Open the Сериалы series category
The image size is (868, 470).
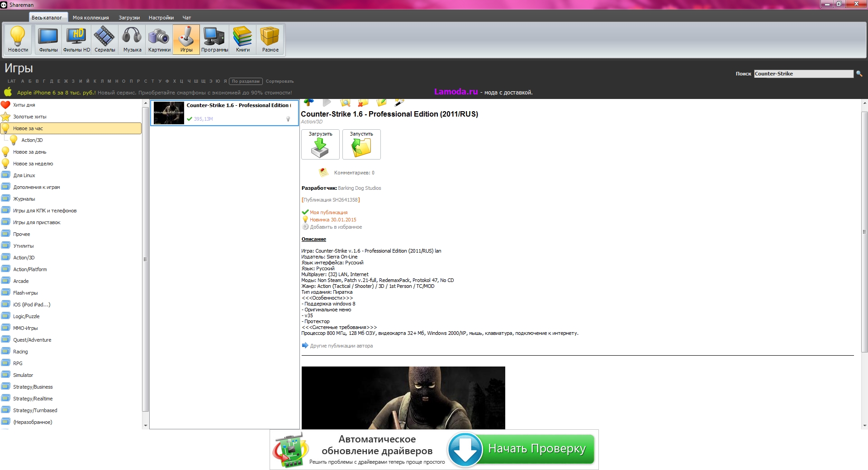tap(104, 40)
